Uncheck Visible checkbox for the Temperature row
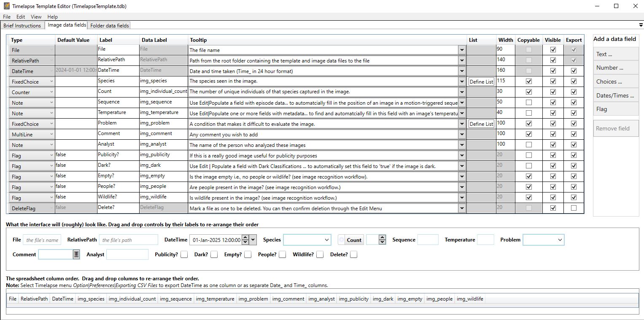Viewport: 644px width, 320px height. (553, 113)
